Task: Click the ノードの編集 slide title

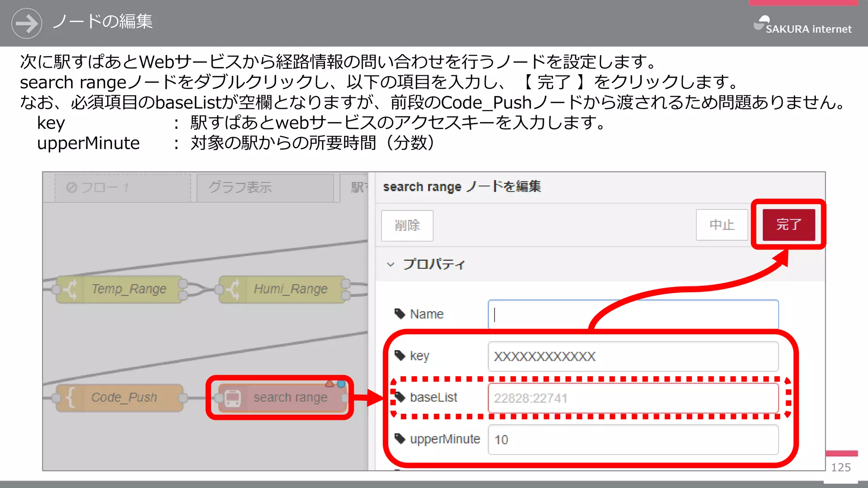Action: point(103,22)
